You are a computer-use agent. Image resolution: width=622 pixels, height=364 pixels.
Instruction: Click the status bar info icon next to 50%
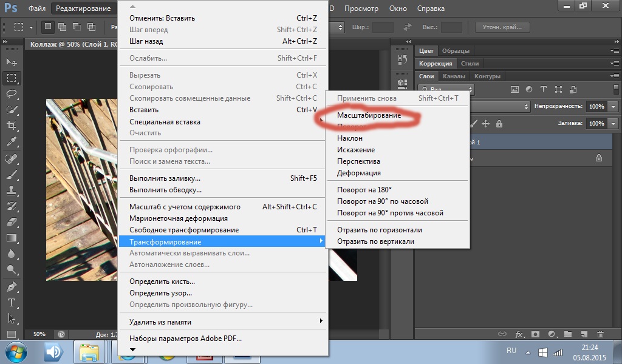coord(61,334)
